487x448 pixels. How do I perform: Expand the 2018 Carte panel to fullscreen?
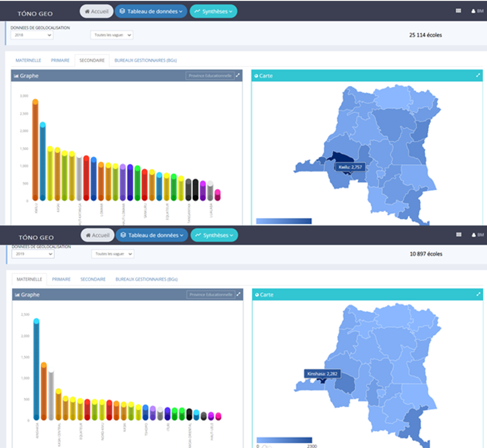pyautogui.click(x=478, y=75)
